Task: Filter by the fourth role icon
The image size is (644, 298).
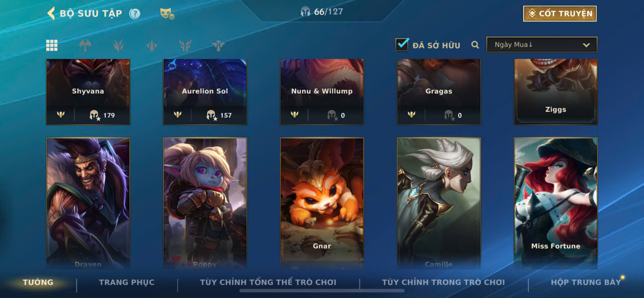Action: pyautogui.click(x=185, y=45)
